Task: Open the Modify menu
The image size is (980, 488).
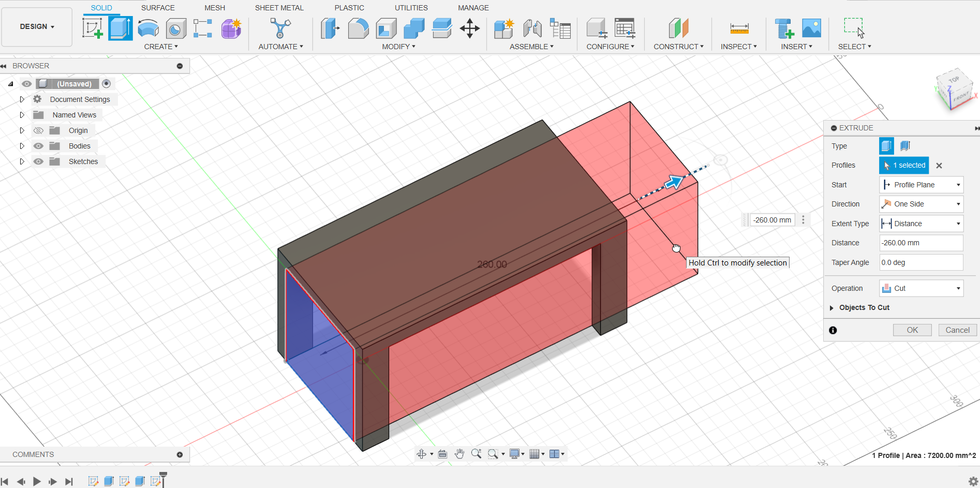Action: (398, 47)
